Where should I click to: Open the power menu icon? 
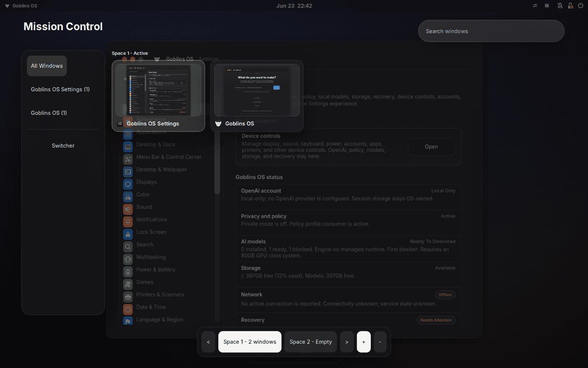coord(581,6)
